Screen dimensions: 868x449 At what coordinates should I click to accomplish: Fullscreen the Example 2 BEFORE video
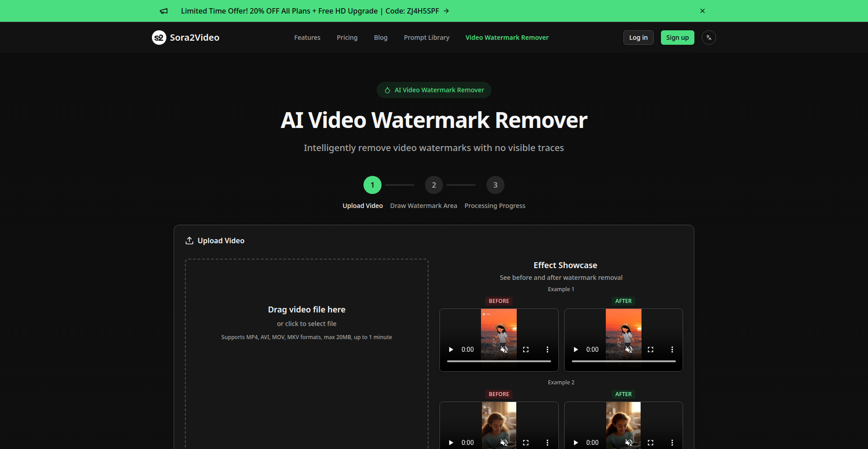tap(526, 443)
